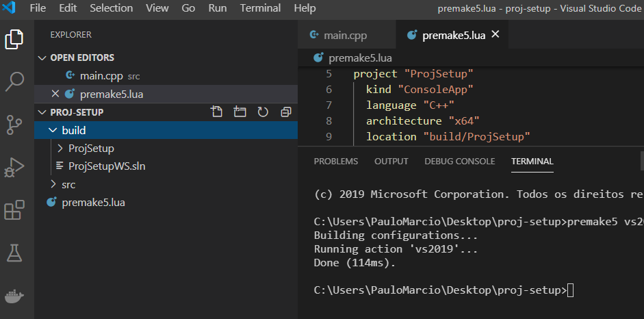The image size is (644, 319).
Task: Open Source Control view icon
Action: 14,125
